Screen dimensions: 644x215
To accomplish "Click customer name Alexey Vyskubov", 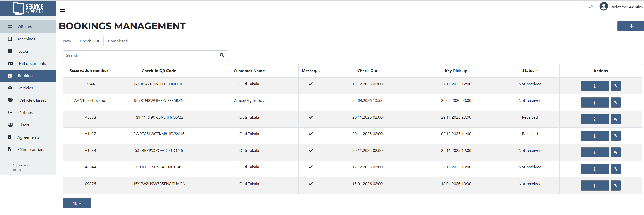I will (249, 101).
